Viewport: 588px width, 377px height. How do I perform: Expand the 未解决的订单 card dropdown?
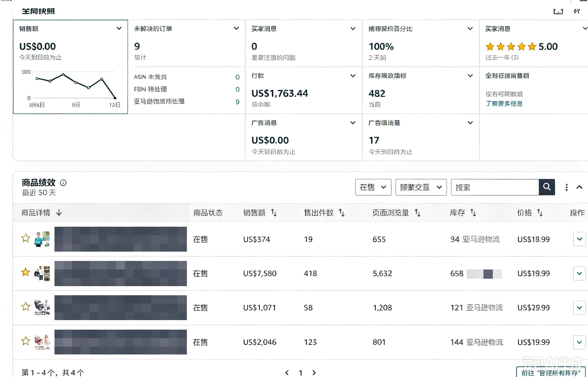click(x=236, y=29)
